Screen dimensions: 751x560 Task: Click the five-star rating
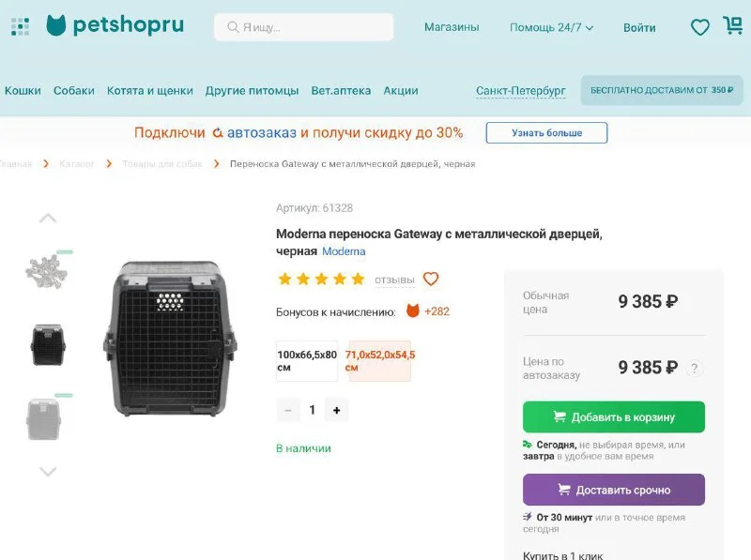coord(321,279)
